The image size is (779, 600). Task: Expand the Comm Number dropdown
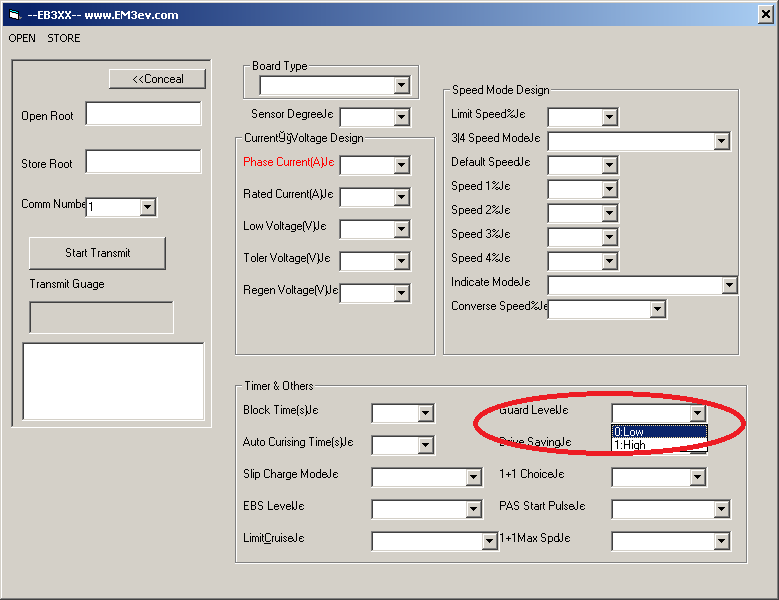point(147,207)
